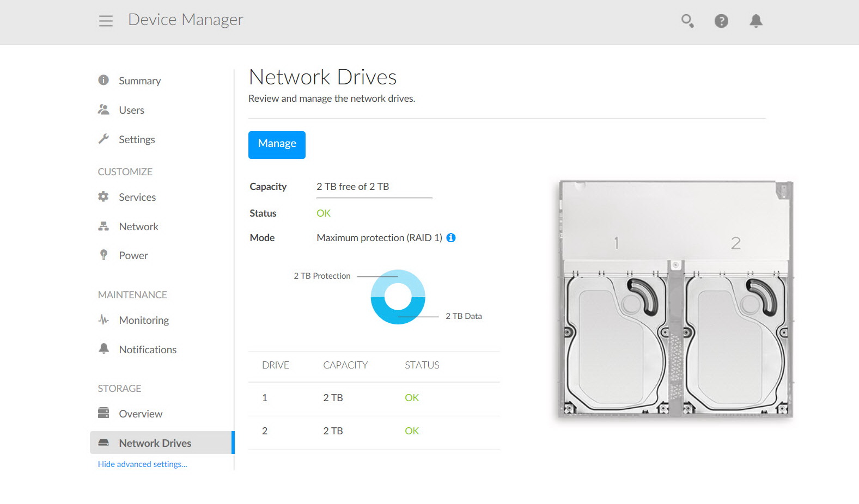Image resolution: width=859 pixels, height=504 pixels.
Task: Click drive 1 OK status
Action: pos(412,398)
